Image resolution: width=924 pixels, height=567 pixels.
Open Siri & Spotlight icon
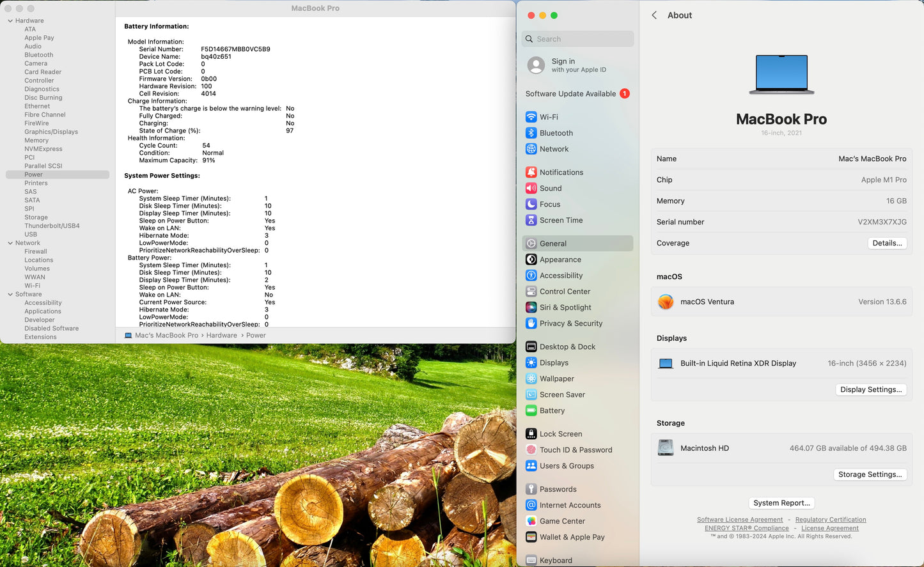click(x=531, y=307)
